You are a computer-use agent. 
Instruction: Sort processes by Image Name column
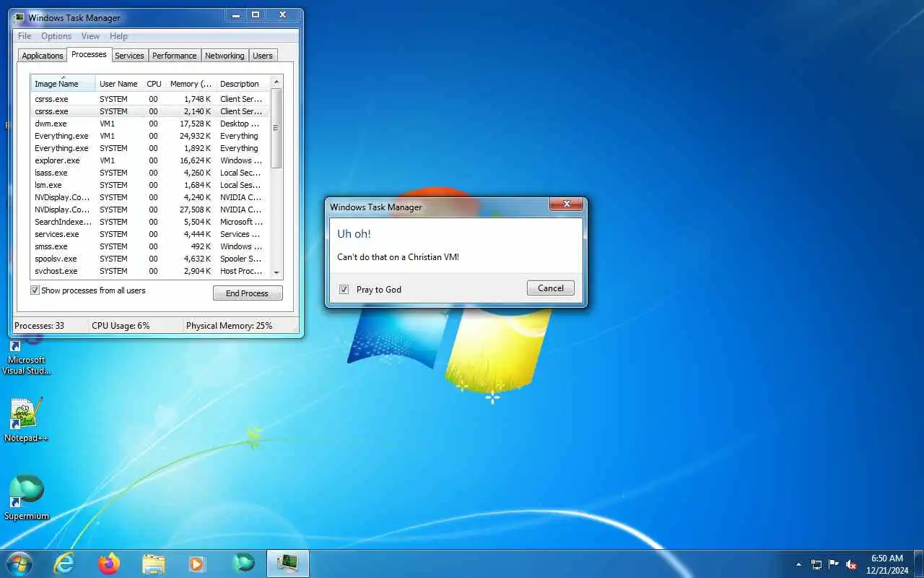tap(63, 84)
